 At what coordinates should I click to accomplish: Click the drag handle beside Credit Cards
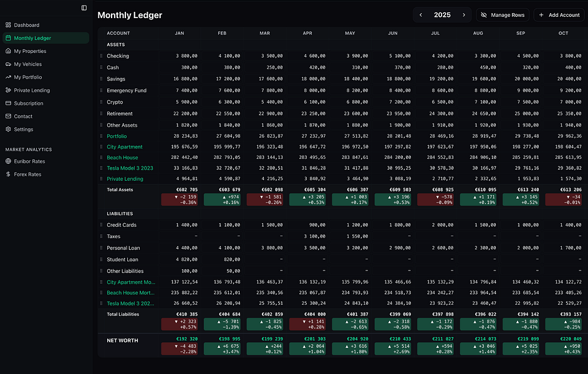click(x=101, y=225)
